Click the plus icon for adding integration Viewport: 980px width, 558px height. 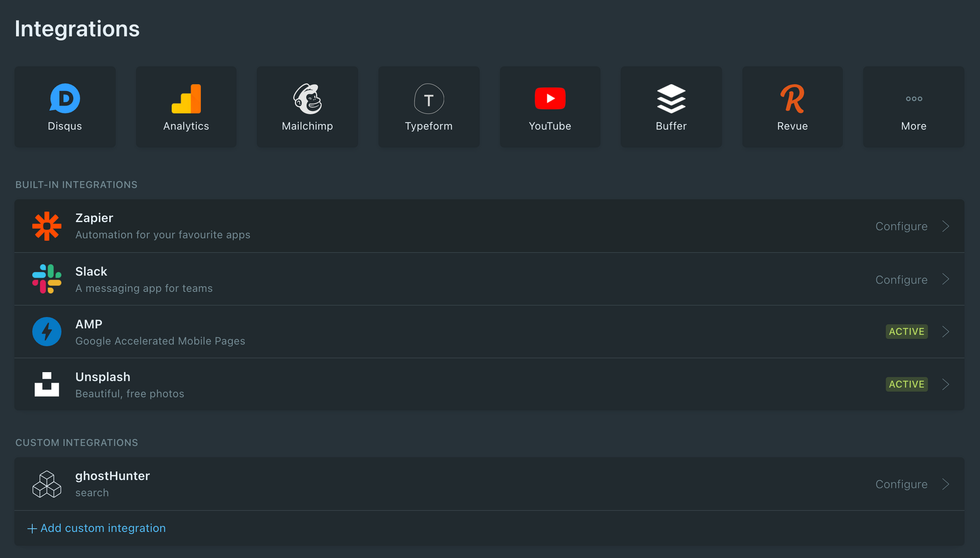coord(32,529)
